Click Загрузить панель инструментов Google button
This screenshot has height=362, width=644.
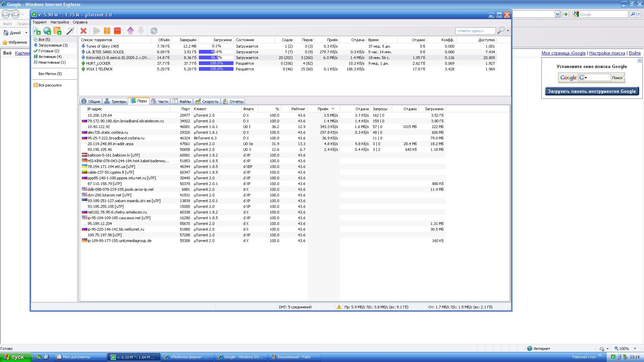tap(592, 91)
